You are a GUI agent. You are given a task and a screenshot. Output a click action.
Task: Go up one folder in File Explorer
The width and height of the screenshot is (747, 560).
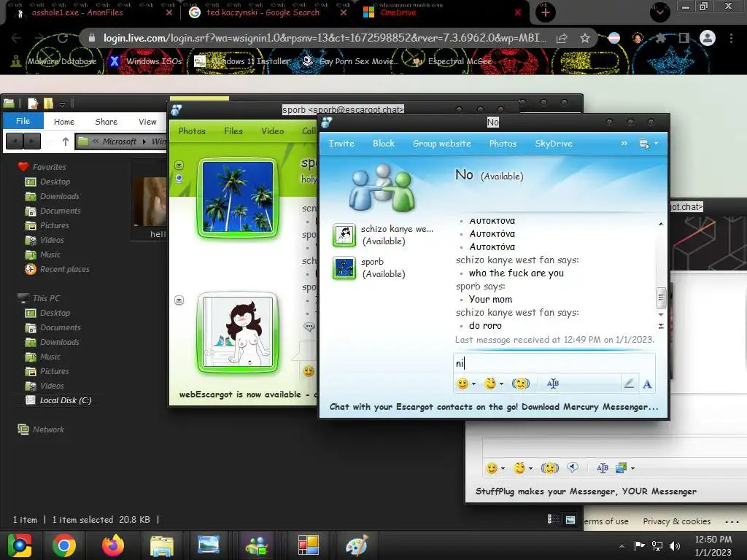[66, 141]
